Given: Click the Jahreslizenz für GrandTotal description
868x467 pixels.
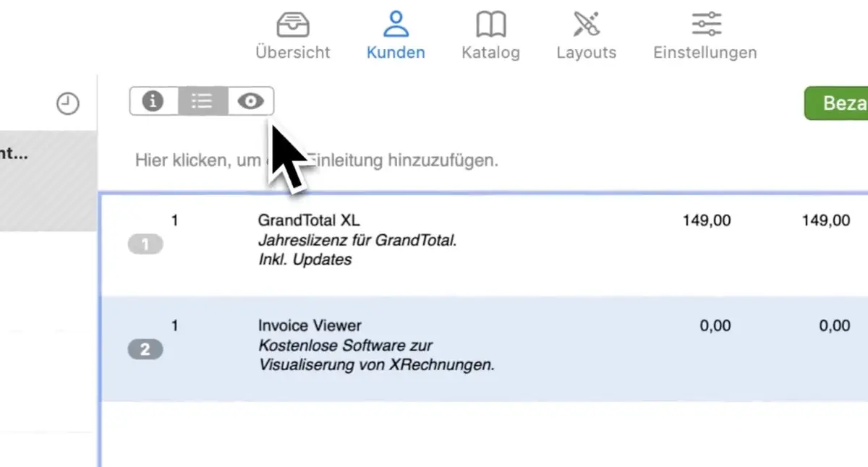Looking at the screenshot, I should (357, 250).
